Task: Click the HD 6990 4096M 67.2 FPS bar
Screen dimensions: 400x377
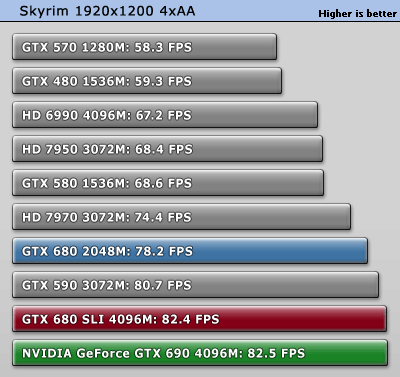Action: point(165,115)
